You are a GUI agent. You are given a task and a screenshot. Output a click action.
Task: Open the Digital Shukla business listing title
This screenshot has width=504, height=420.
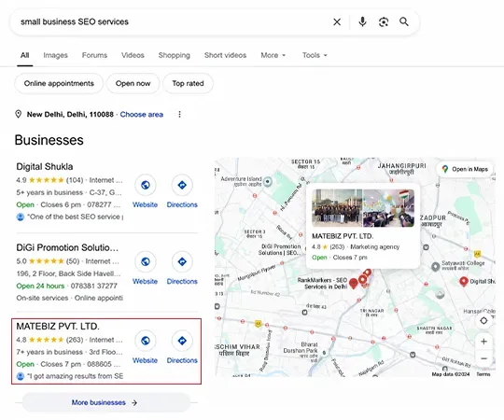coord(45,166)
